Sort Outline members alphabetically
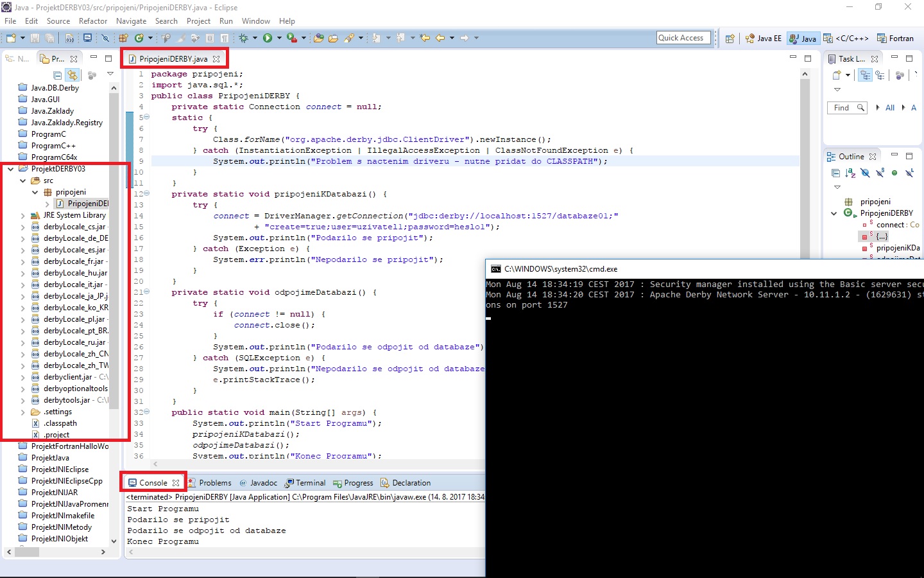The image size is (924, 578). 850,173
